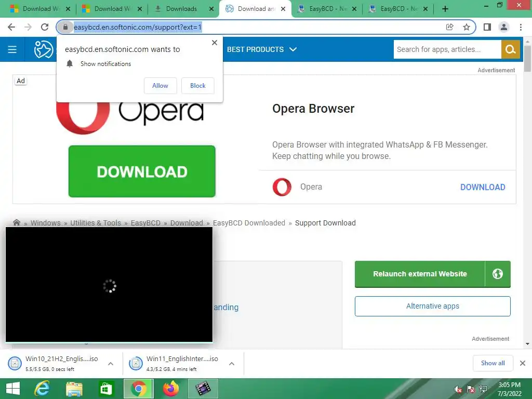Image resolution: width=532 pixels, height=399 pixels.
Task: Expand the BEST PRODUCTS dropdown
Action: 262,49
